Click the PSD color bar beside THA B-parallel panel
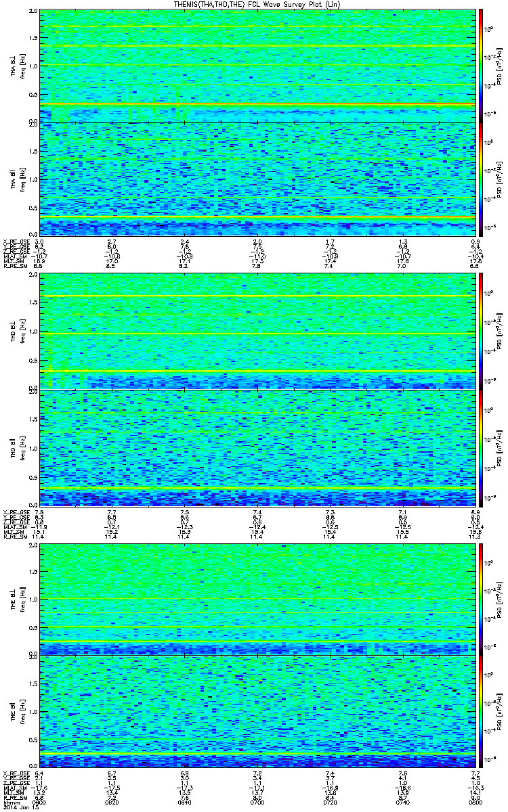The width and height of the screenshot is (508, 812). [x=482, y=179]
